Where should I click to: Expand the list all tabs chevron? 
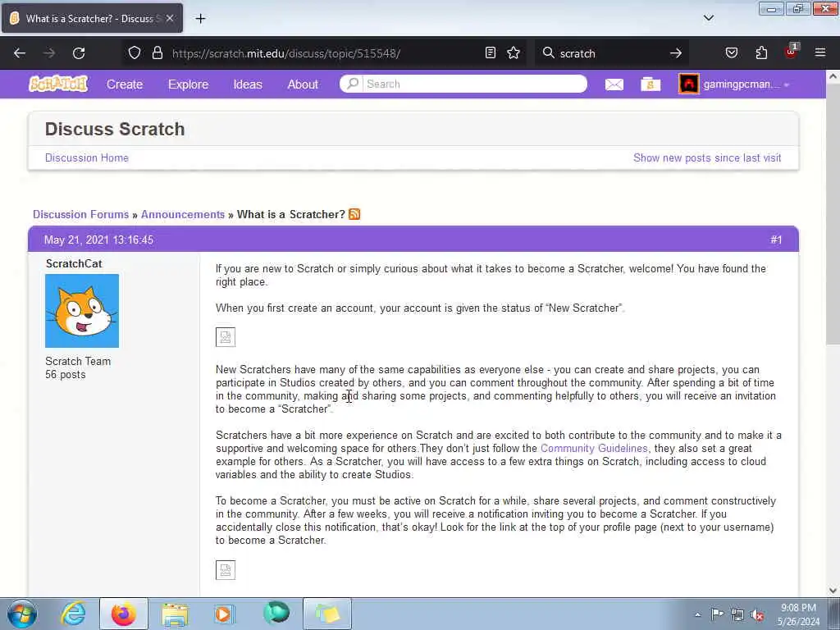[709, 18]
